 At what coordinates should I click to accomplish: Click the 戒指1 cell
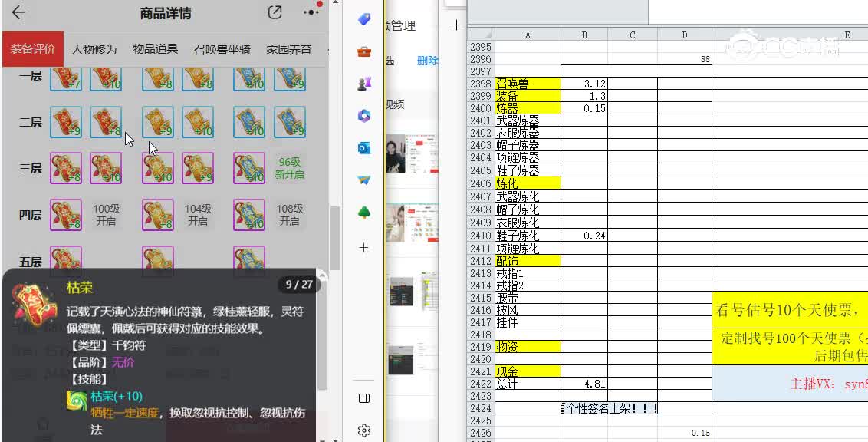tap(528, 273)
